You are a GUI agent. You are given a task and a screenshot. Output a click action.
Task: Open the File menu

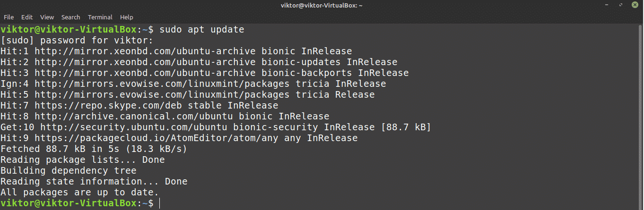tap(9, 17)
